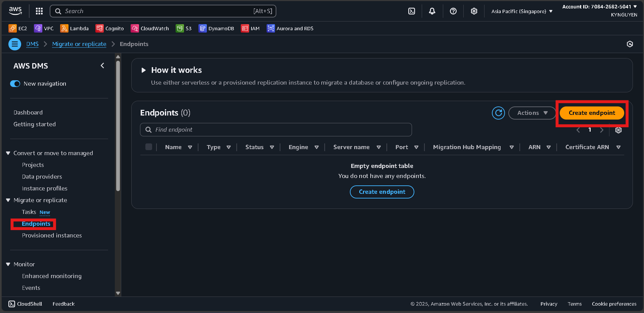Open the AWS services grid menu
644x313 pixels.
(39, 11)
